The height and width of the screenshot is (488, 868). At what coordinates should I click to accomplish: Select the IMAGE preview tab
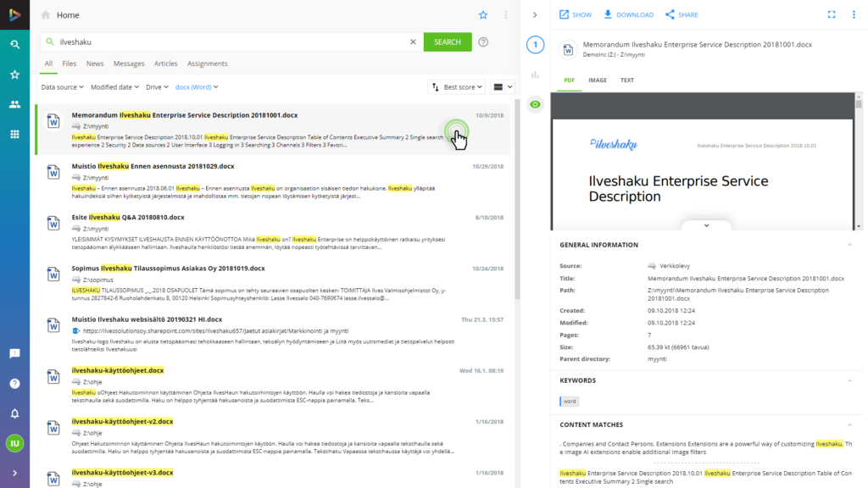tap(598, 80)
